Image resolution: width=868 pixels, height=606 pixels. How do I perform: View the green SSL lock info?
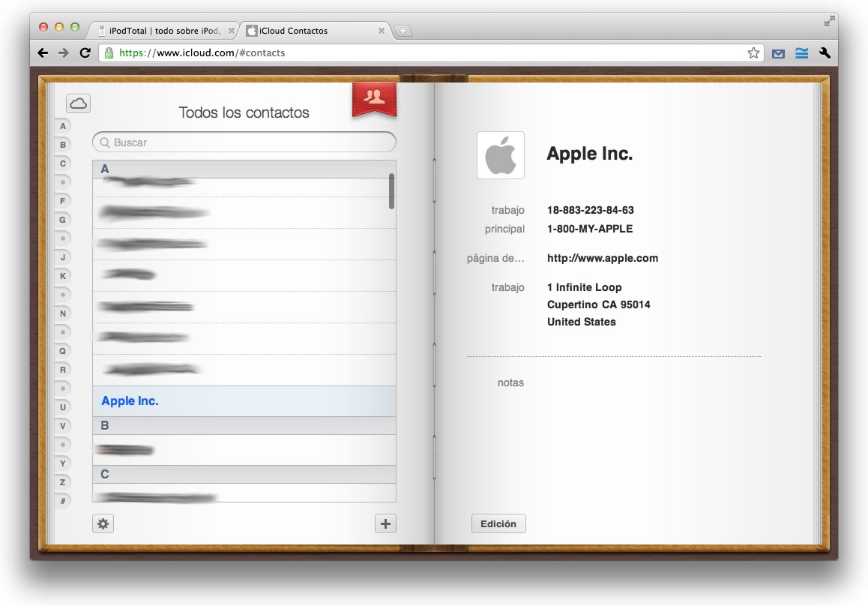point(109,52)
